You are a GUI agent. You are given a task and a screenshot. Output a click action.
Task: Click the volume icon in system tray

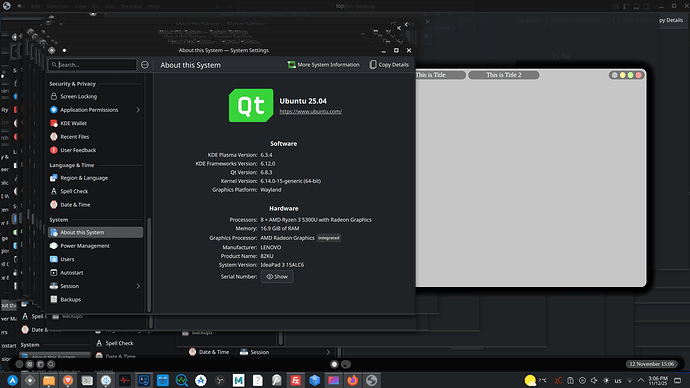click(594, 381)
